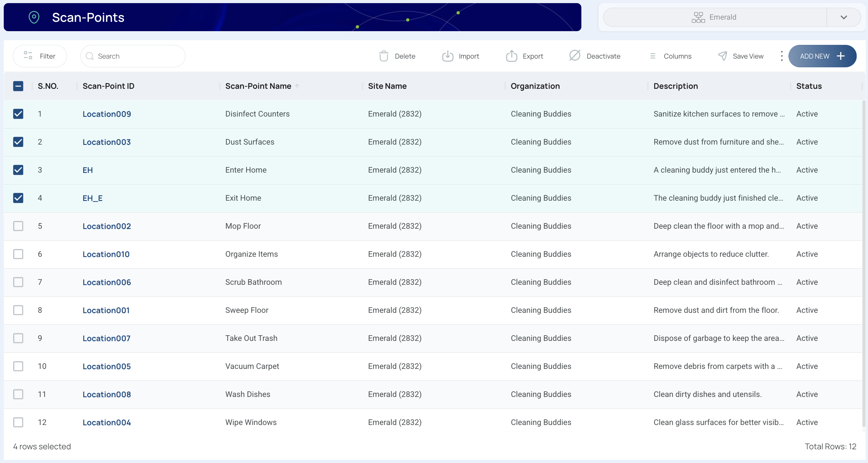
Task: Click the table's vertical scrollbar
Action: coord(864,263)
